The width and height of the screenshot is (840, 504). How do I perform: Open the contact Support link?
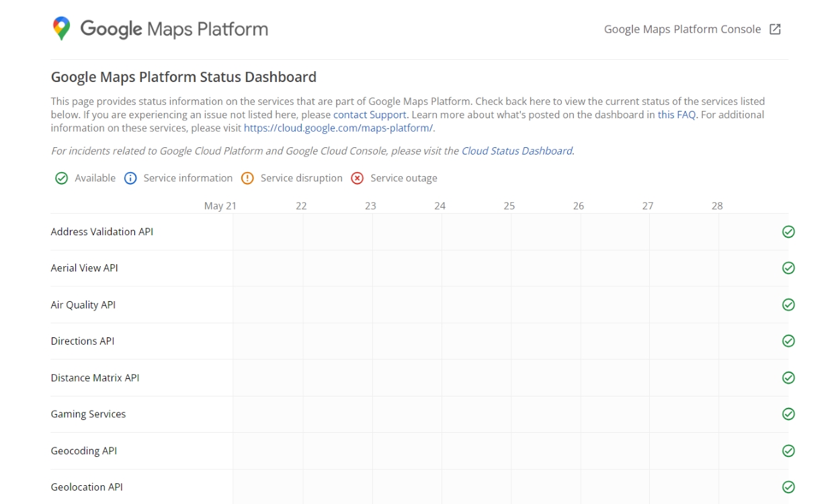370,114
